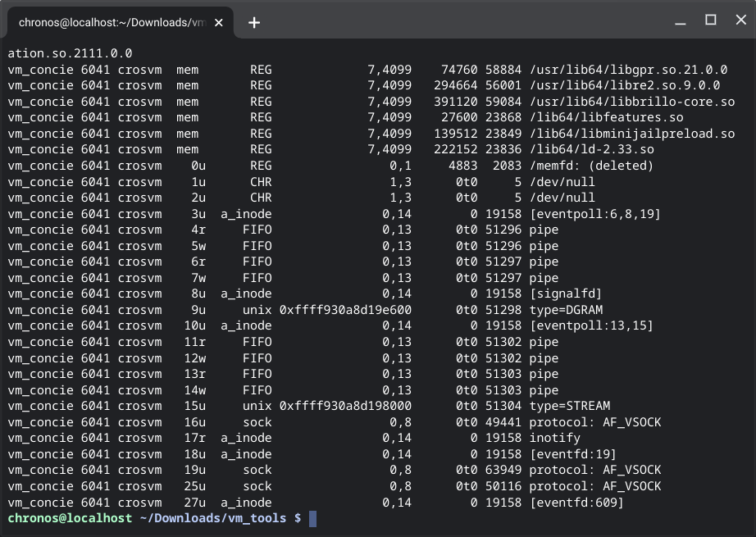Click size value 74760
The image size is (756, 537).
pyautogui.click(x=459, y=70)
